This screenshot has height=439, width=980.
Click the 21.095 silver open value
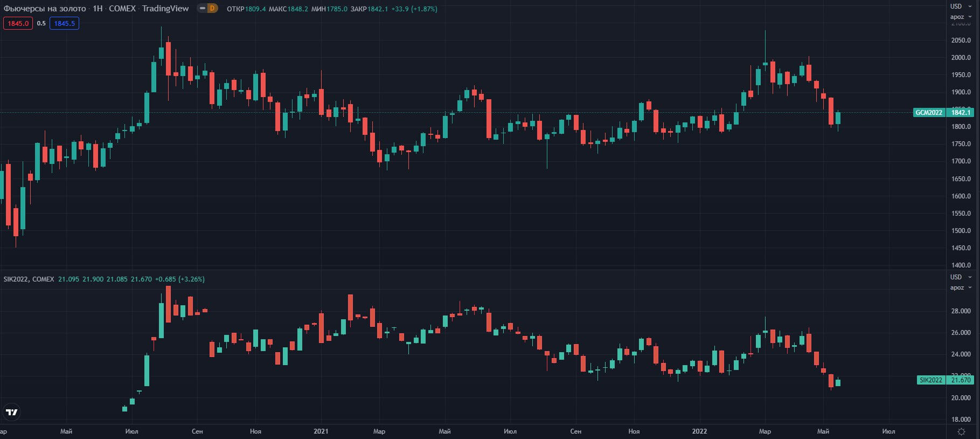coord(68,279)
